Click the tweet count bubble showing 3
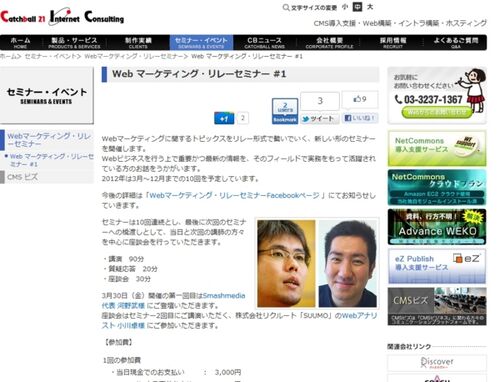500x382 pixels. coord(320,101)
